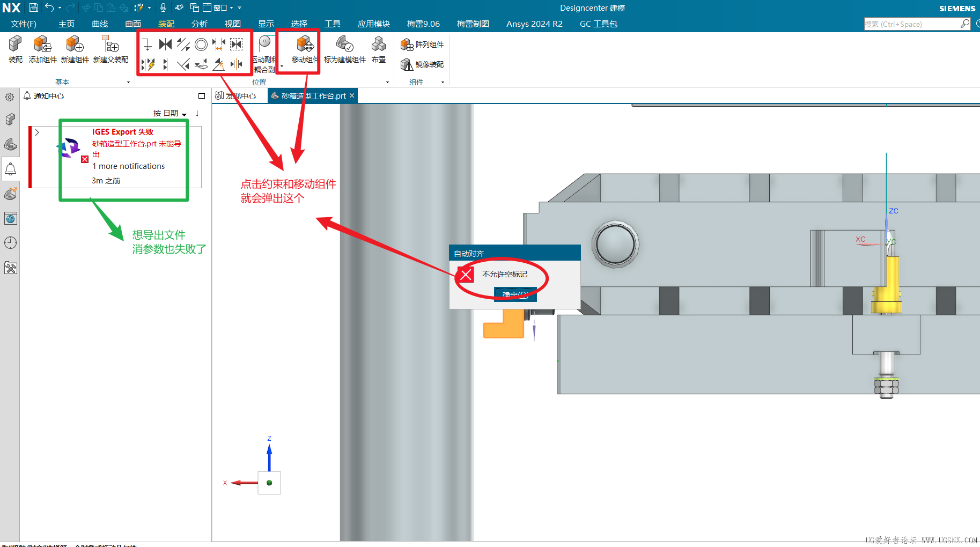
Task: Expand the IGES Export notification entry
Action: click(x=36, y=132)
